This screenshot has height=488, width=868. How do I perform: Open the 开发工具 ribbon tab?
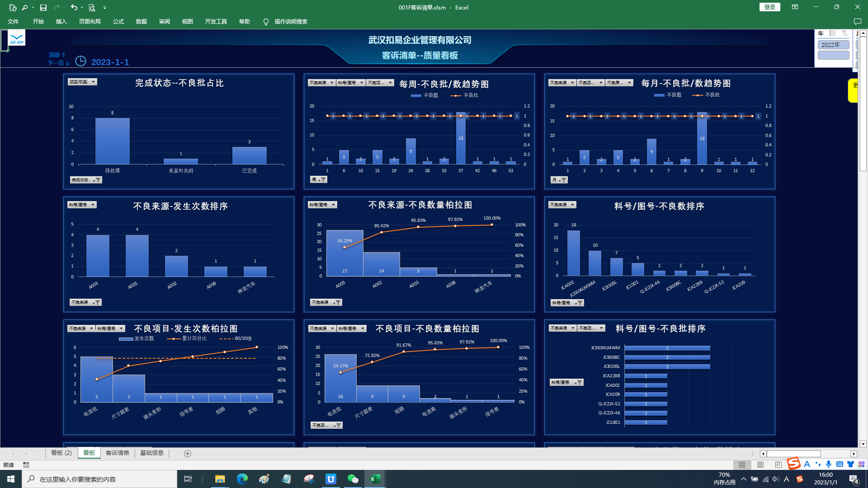click(216, 22)
